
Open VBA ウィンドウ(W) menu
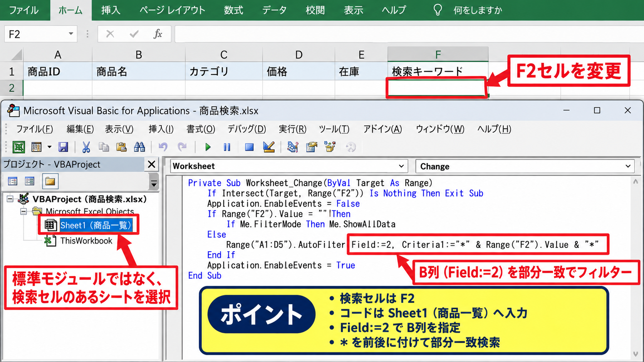click(x=440, y=129)
